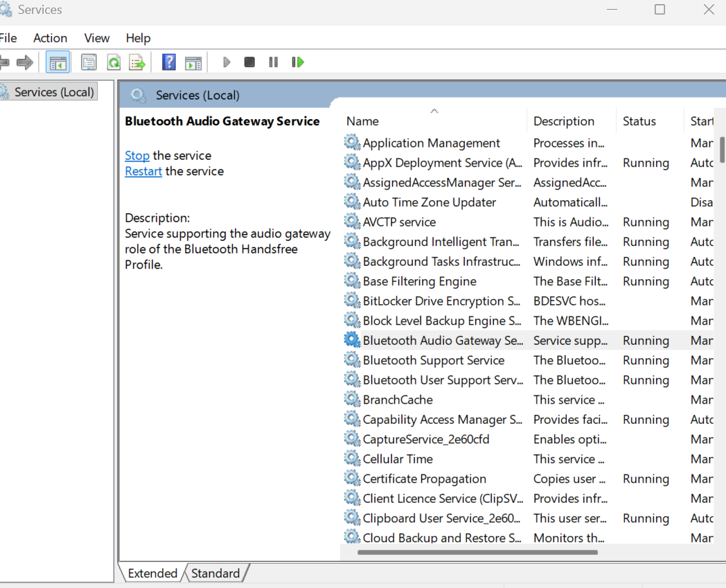Click the Restart the service link

point(143,171)
